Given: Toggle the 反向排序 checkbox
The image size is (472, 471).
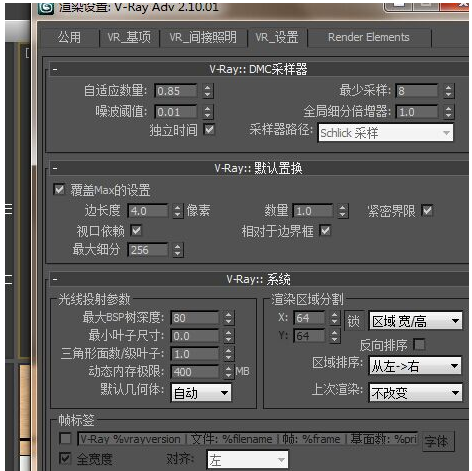Looking at the screenshot, I should point(419,344).
